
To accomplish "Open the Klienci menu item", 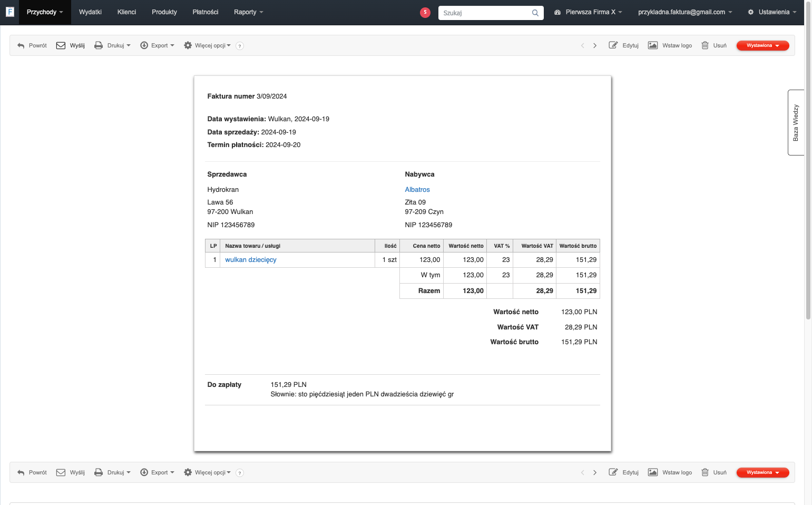I will 126,12.
